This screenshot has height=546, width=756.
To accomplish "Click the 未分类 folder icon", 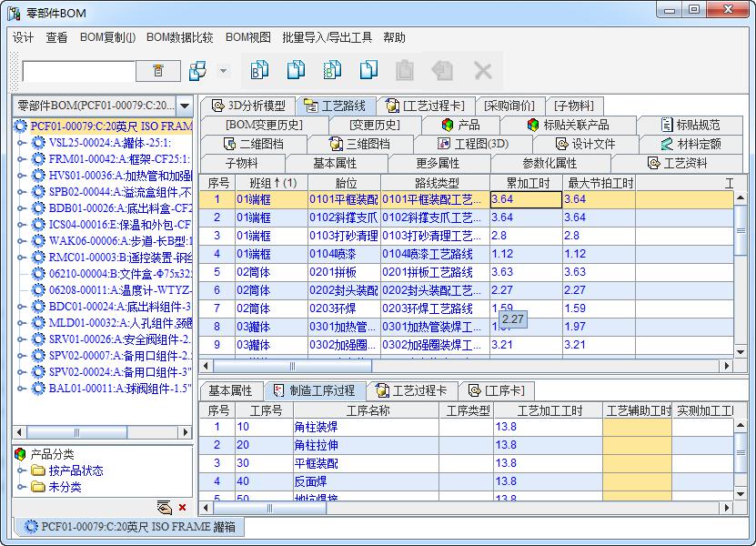I will [x=38, y=487].
